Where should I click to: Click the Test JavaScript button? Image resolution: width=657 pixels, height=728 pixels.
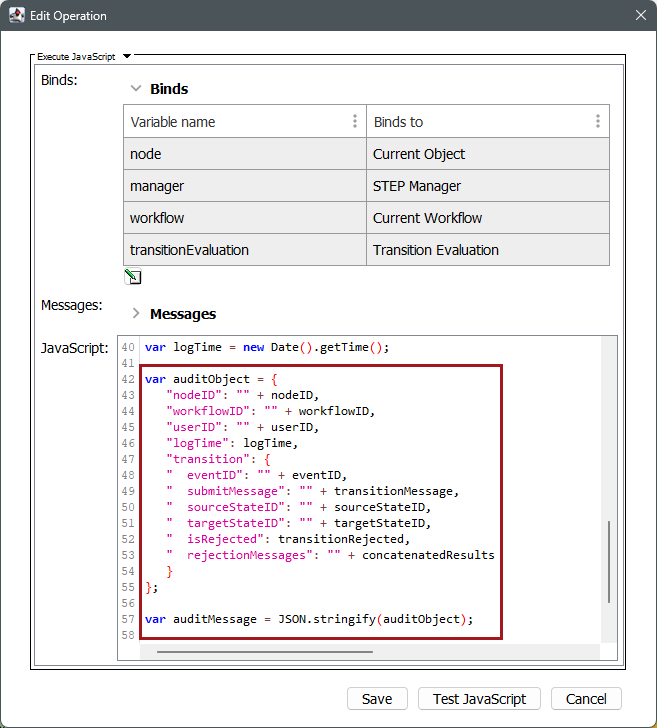479,699
